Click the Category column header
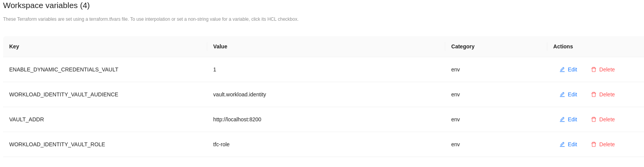Viewport: 644px width, 167px height. (463, 46)
